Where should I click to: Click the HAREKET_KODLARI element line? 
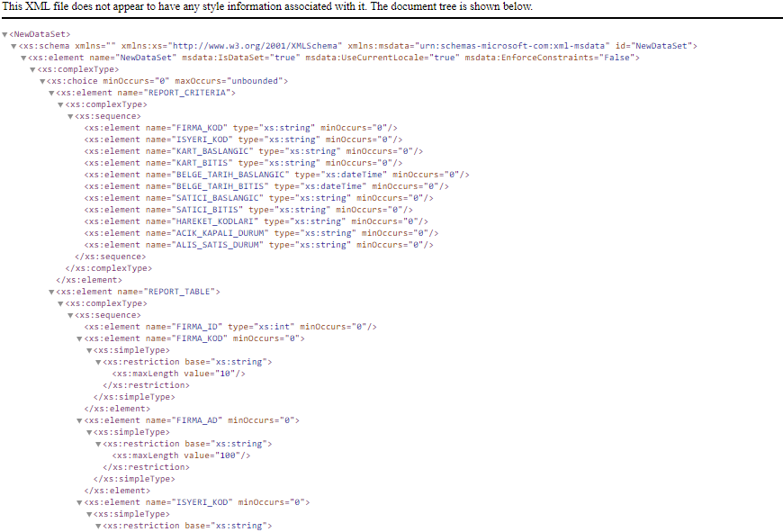[x=256, y=221]
